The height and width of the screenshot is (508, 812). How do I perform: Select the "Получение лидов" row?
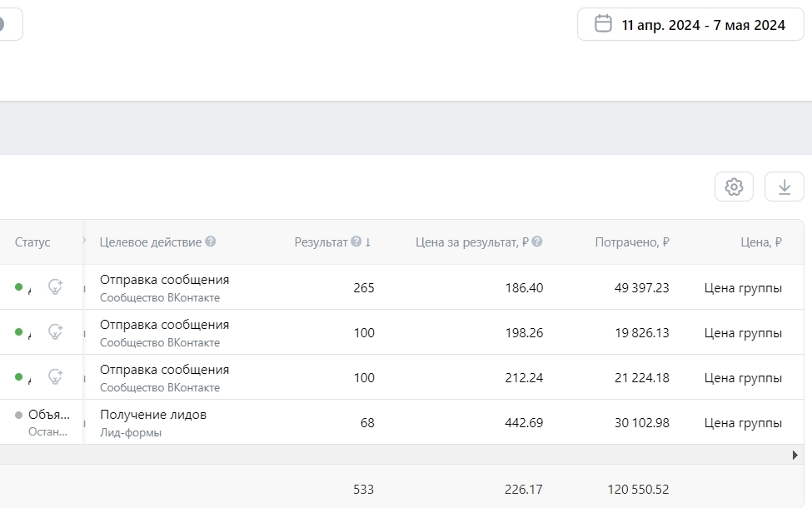(153, 415)
